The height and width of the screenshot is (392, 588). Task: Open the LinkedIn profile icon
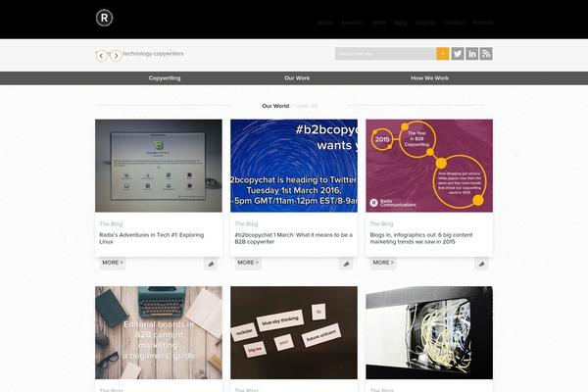point(471,54)
